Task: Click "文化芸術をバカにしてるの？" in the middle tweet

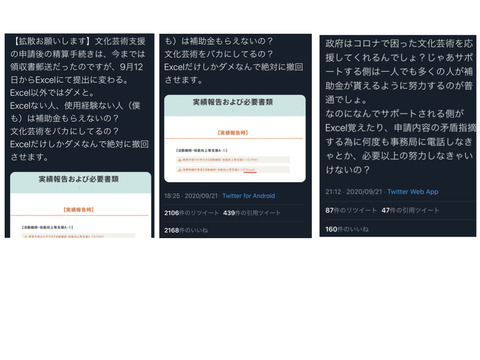Action: click(219, 54)
